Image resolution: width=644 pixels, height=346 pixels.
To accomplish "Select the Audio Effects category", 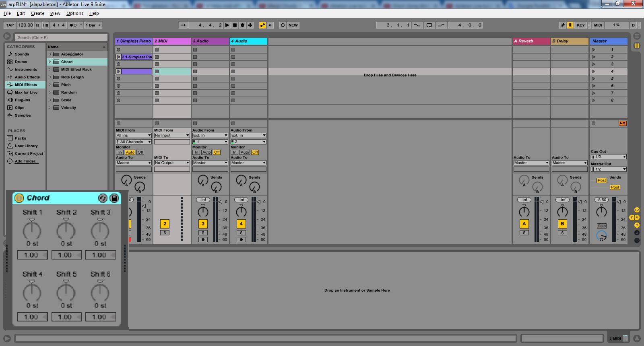I will click(x=27, y=77).
